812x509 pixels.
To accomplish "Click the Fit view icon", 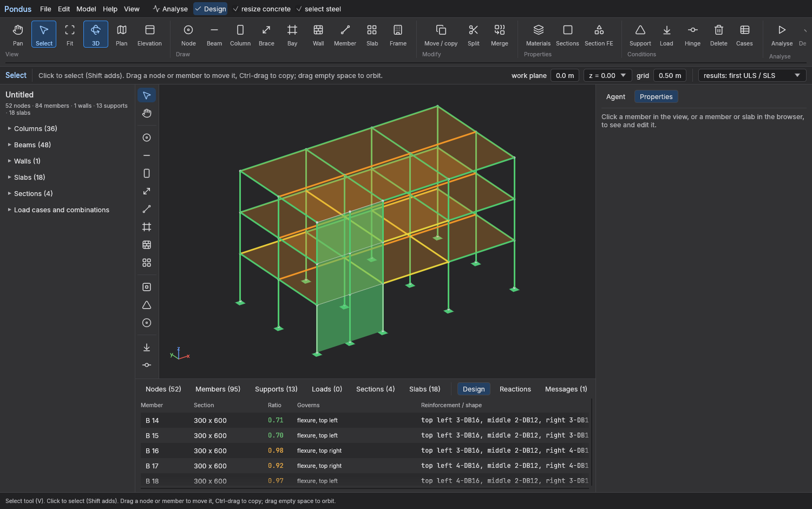I will tap(70, 34).
